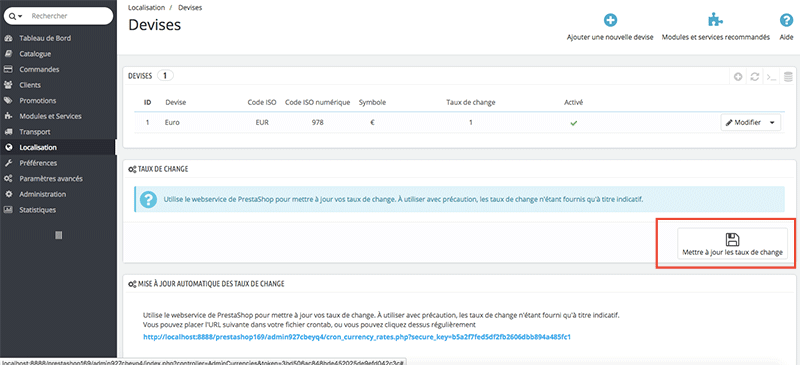Open the search magnifier dropdown

click(x=16, y=16)
